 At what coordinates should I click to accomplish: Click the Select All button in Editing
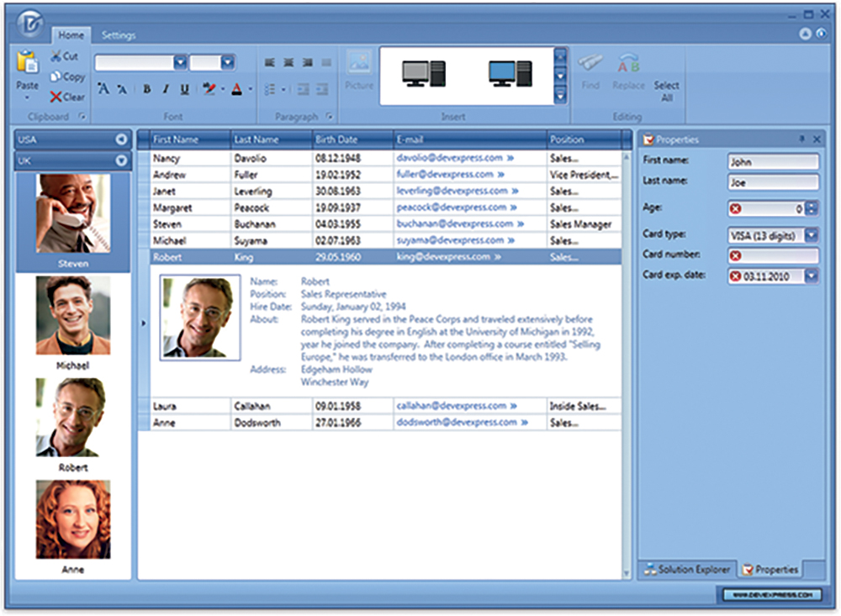pos(666,91)
